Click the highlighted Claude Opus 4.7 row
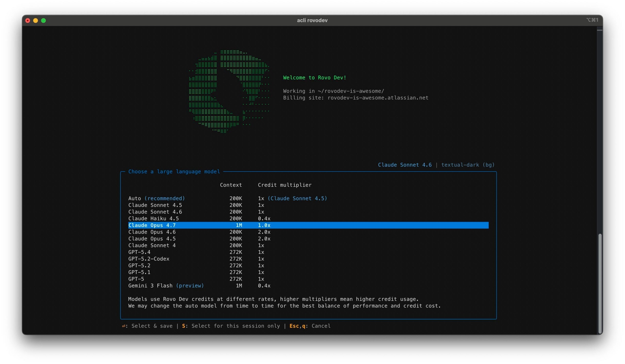This screenshot has width=625, height=364. pyautogui.click(x=308, y=225)
